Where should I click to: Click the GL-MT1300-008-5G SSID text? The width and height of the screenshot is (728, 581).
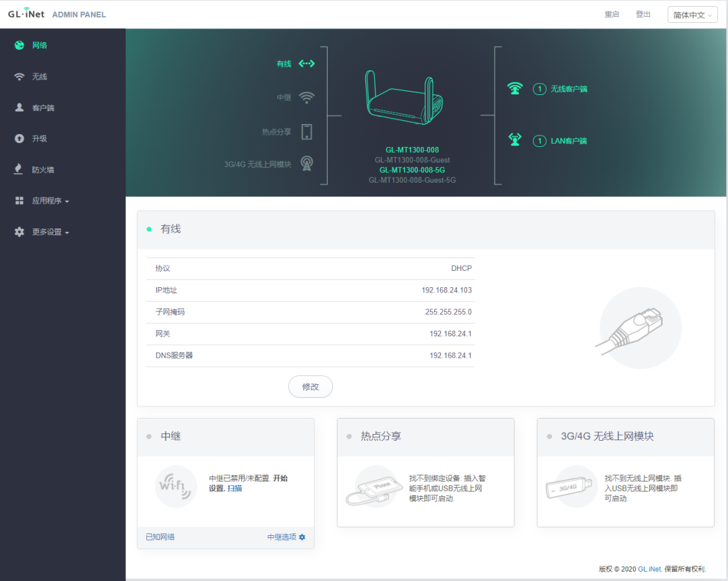413,170
